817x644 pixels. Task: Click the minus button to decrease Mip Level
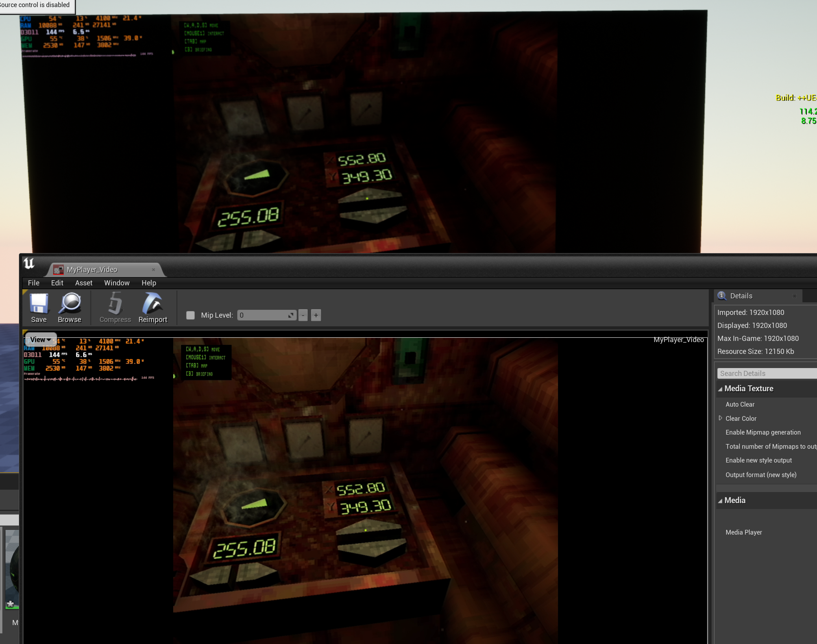[x=303, y=315]
